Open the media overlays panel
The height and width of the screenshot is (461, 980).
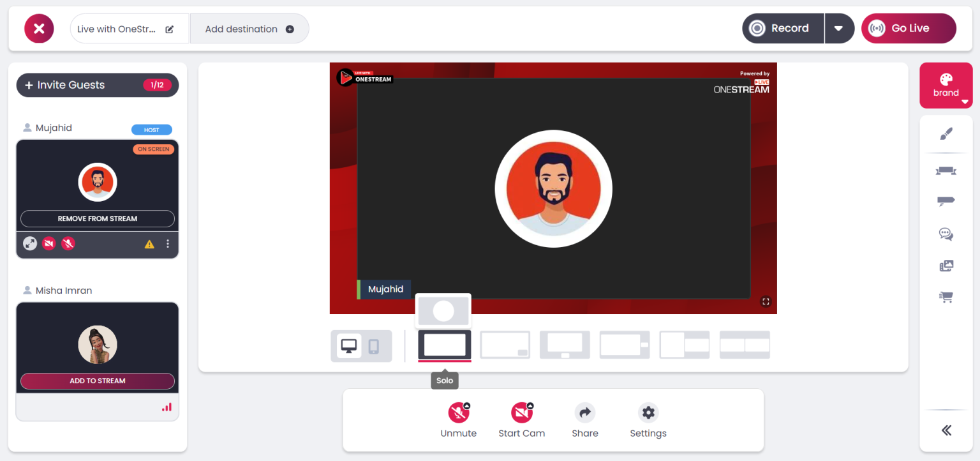[946, 265]
